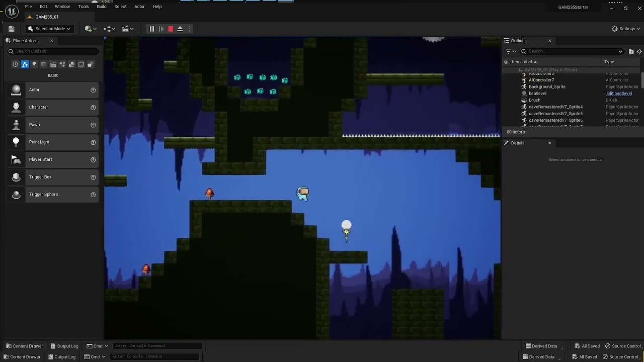Image resolution: width=644 pixels, height=362 pixels.
Task: Open the Selection Mode dropdown
Action: [x=49, y=29]
